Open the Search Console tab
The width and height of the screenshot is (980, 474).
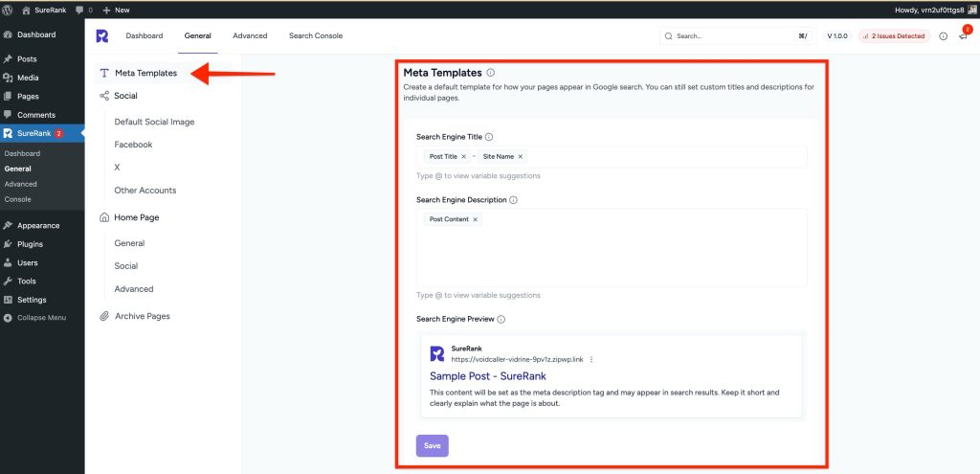[x=316, y=36]
